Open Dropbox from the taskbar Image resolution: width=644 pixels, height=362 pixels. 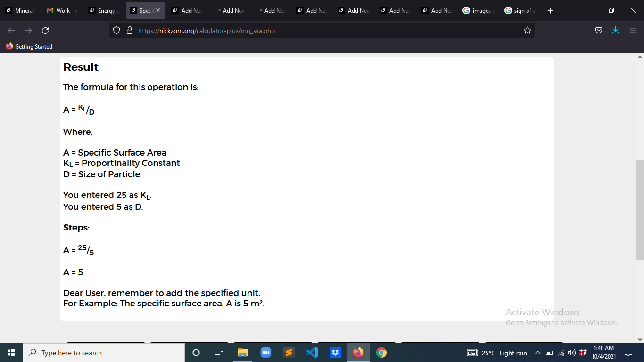pos(335,353)
